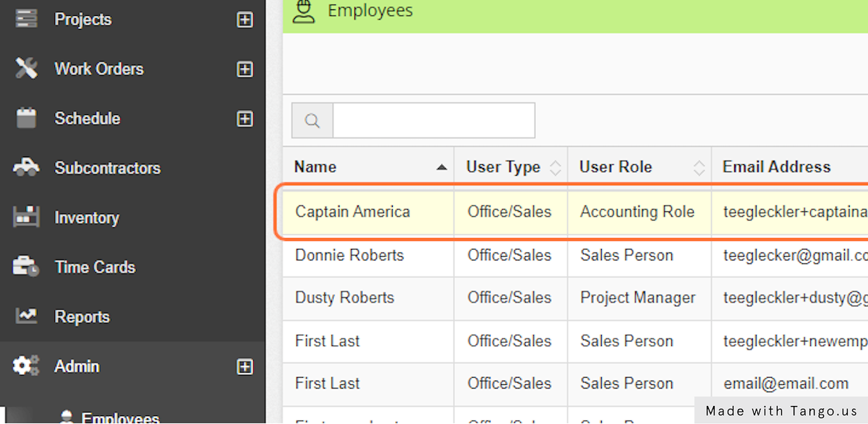Click the Time Cards briefcase icon
Screen dimensions: 868x424
(x=25, y=266)
